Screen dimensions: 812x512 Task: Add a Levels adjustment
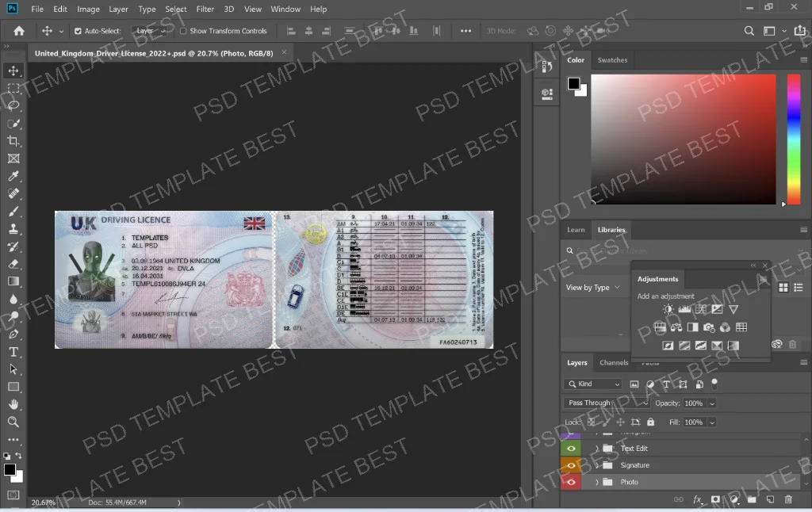tap(684, 309)
